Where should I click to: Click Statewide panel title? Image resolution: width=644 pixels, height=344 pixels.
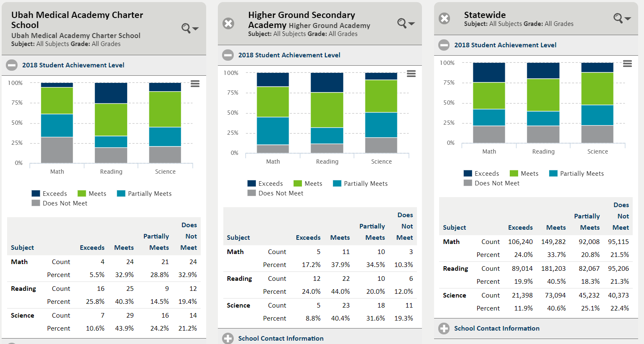pos(485,15)
